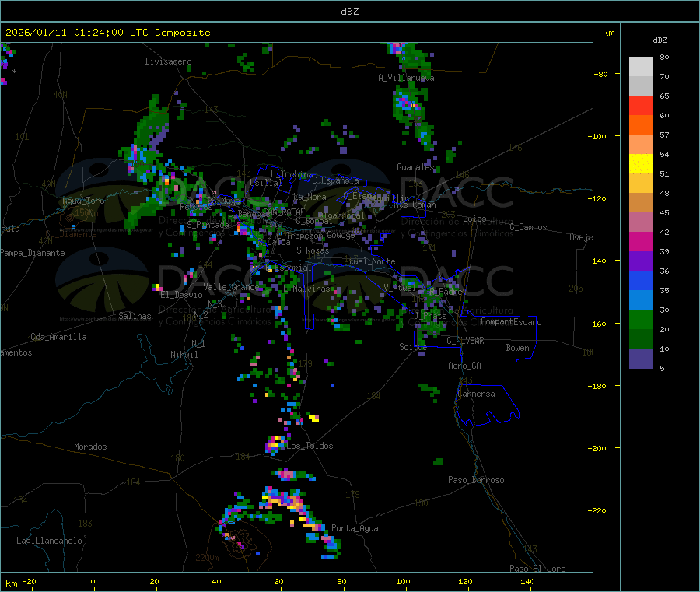Click the yellow echo cell east of Los_Toldos
The height and width of the screenshot is (592, 700).
(313, 418)
